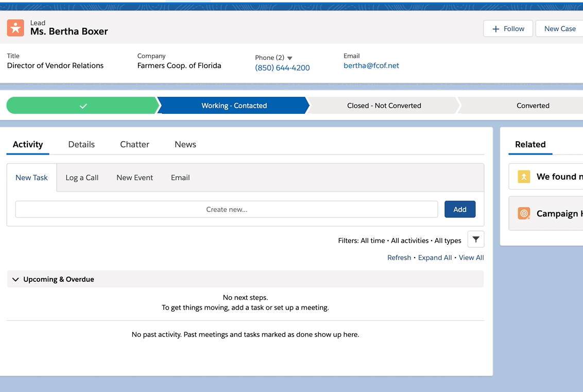Click the name Ms. Bertha Boxer
Image resolution: width=583 pixels, height=392 pixels.
(x=69, y=31)
